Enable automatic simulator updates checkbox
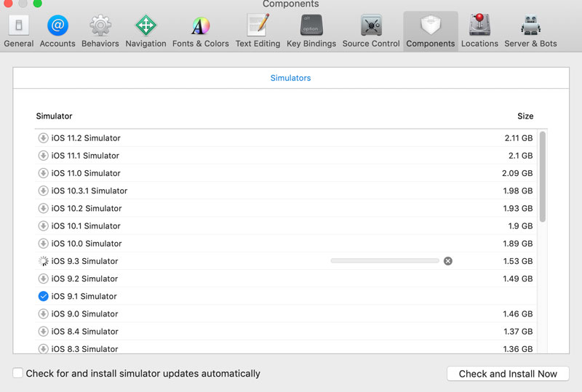The image size is (582, 392). tap(17, 372)
